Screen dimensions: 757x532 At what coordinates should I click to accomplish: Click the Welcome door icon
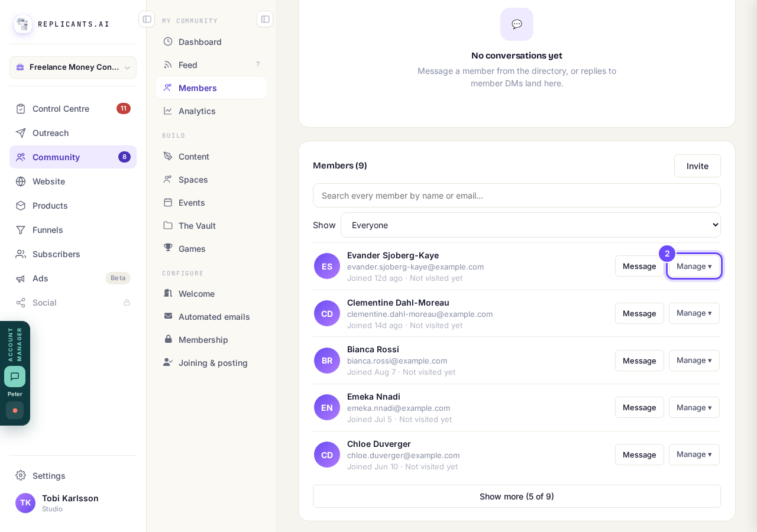[x=168, y=293]
